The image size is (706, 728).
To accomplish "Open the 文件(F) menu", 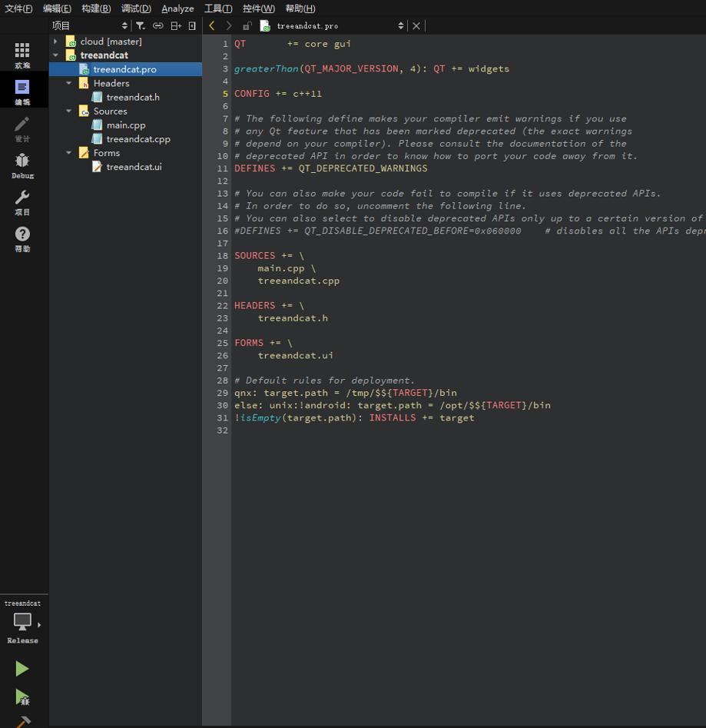I will (18, 8).
